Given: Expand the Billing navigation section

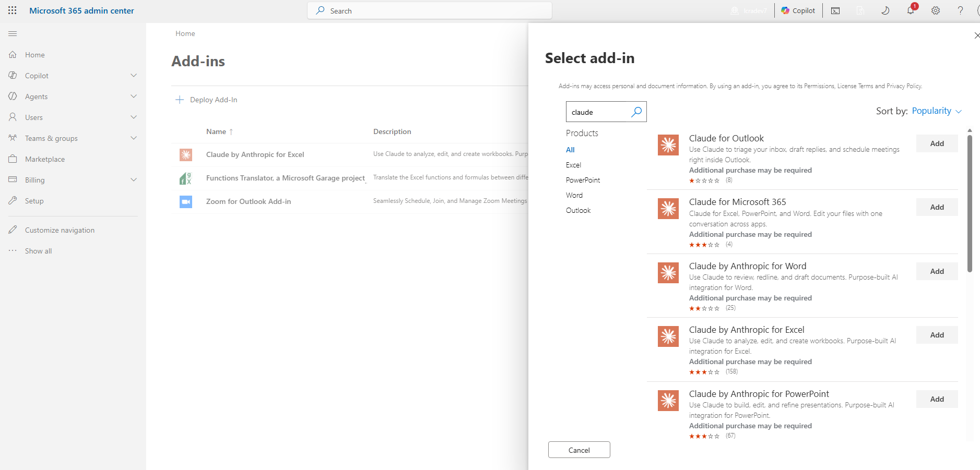Looking at the screenshot, I should point(134,180).
